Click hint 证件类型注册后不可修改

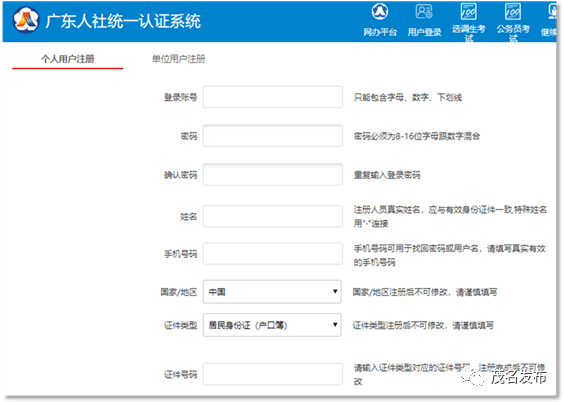[x=423, y=325]
